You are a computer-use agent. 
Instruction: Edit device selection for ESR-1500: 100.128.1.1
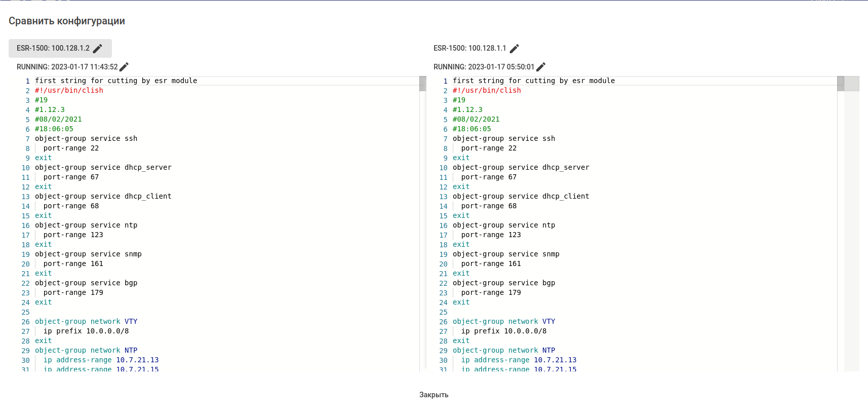(515, 48)
